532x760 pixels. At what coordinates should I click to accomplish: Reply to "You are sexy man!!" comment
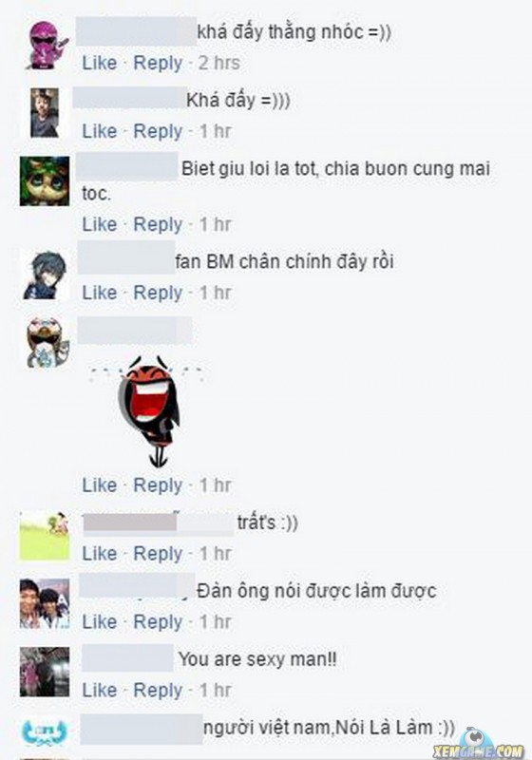tap(158, 691)
